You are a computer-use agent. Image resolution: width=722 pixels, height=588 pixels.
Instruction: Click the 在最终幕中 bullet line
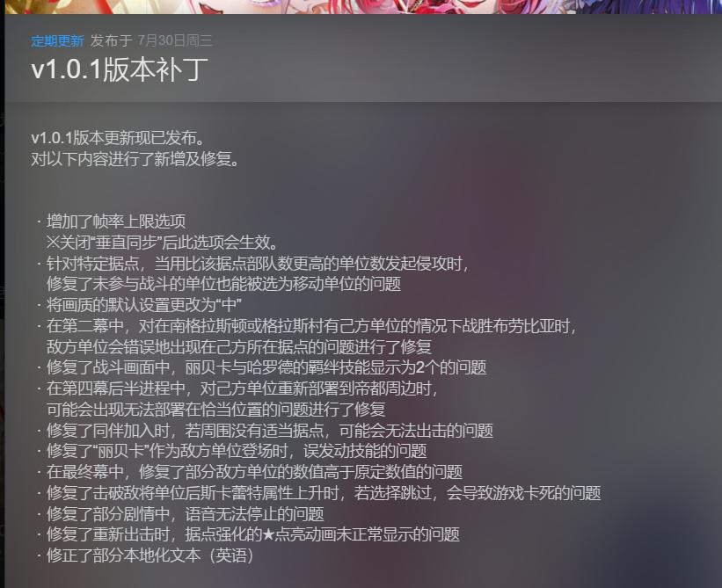[x=254, y=472]
